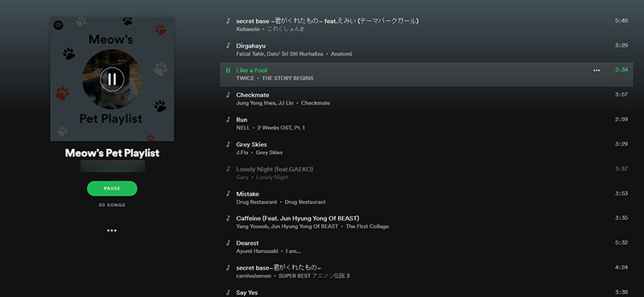The image size is (644, 297).
Task: Open artist carnivalxenon
Action: pyautogui.click(x=254, y=275)
